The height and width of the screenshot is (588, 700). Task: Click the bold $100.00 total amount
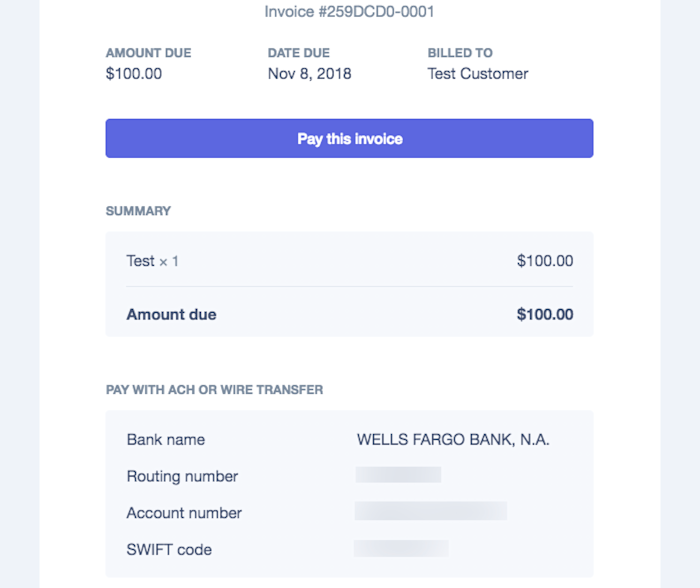[x=545, y=314]
